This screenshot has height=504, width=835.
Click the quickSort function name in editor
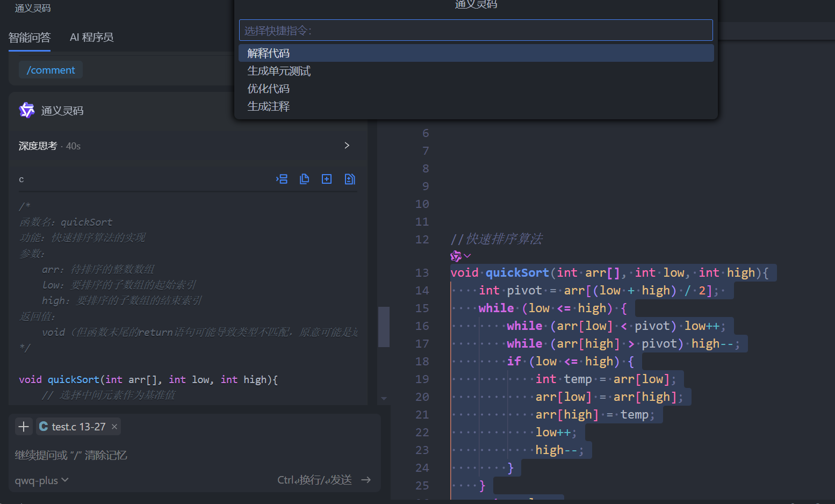tap(517, 273)
